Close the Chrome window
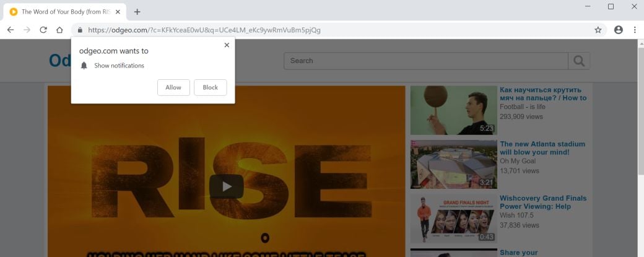This screenshot has height=257, width=644. [x=633, y=6]
